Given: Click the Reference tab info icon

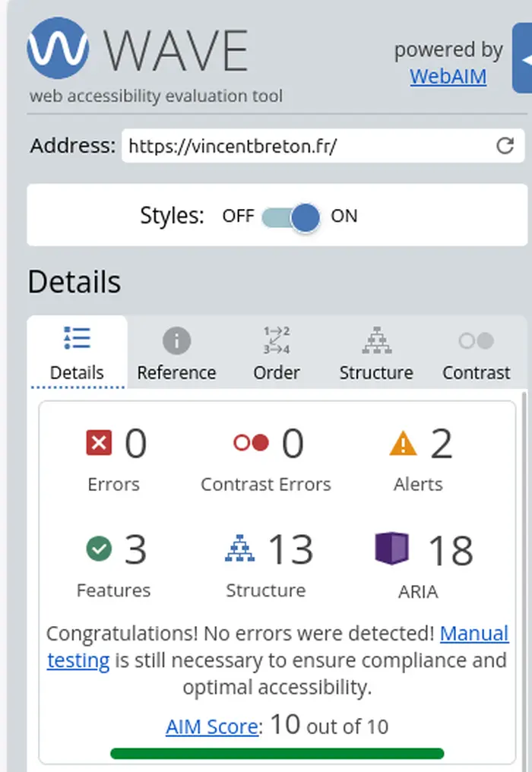Looking at the screenshot, I should (x=177, y=340).
